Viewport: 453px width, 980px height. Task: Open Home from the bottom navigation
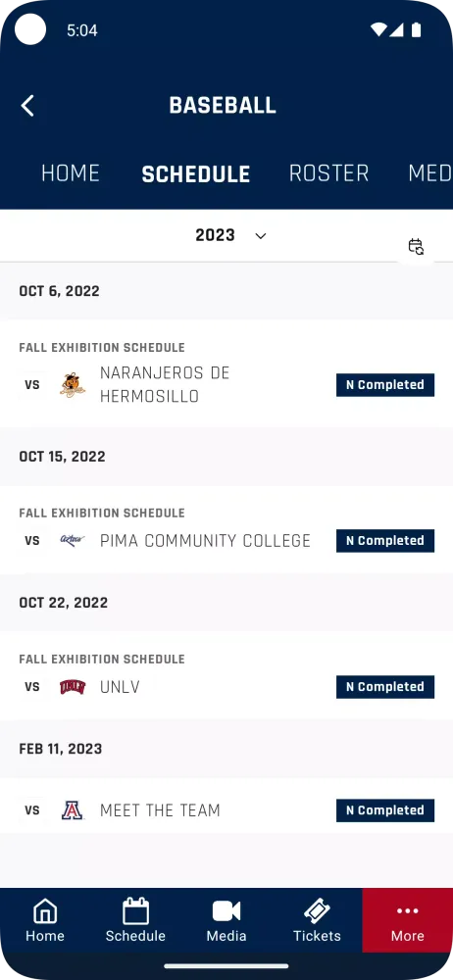coord(45,920)
